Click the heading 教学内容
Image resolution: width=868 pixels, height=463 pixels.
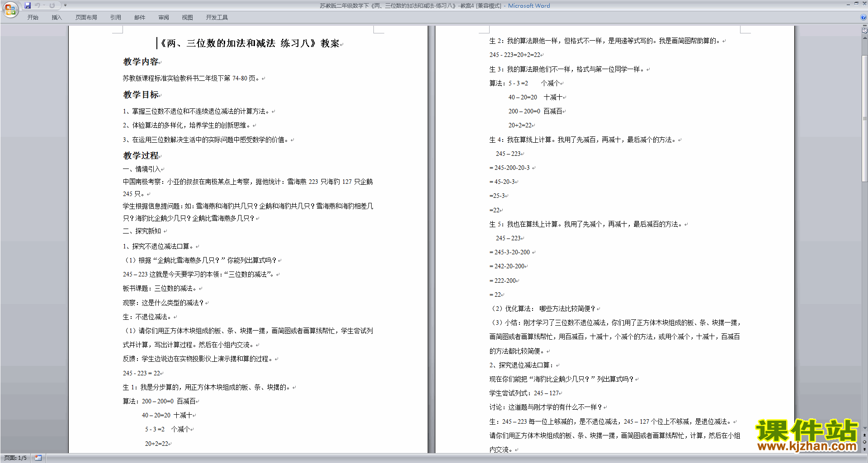pos(141,62)
